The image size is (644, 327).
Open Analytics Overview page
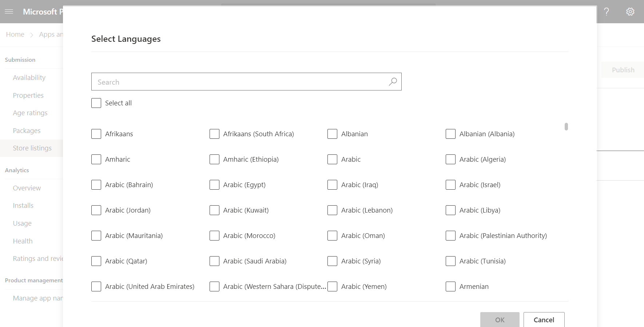coord(27,188)
